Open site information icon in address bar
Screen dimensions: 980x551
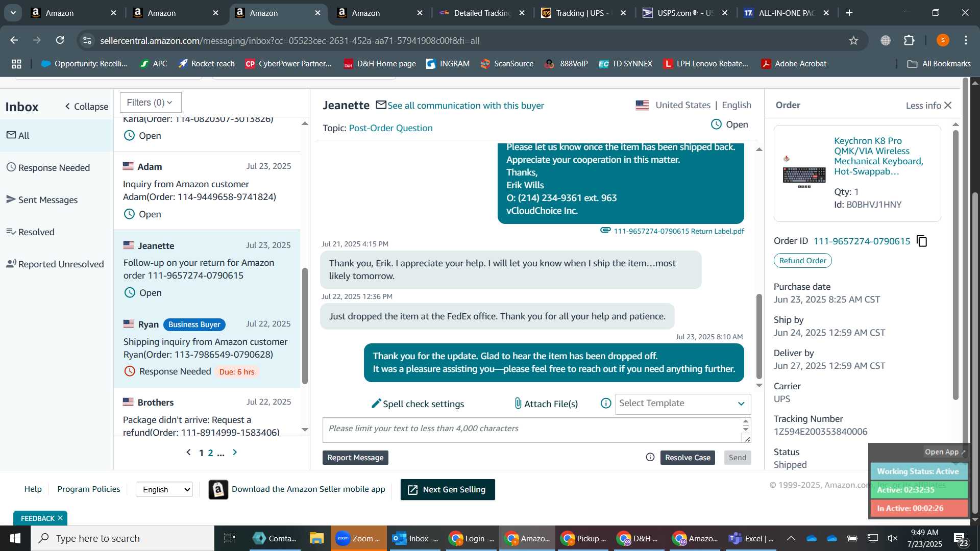tap(88, 40)
